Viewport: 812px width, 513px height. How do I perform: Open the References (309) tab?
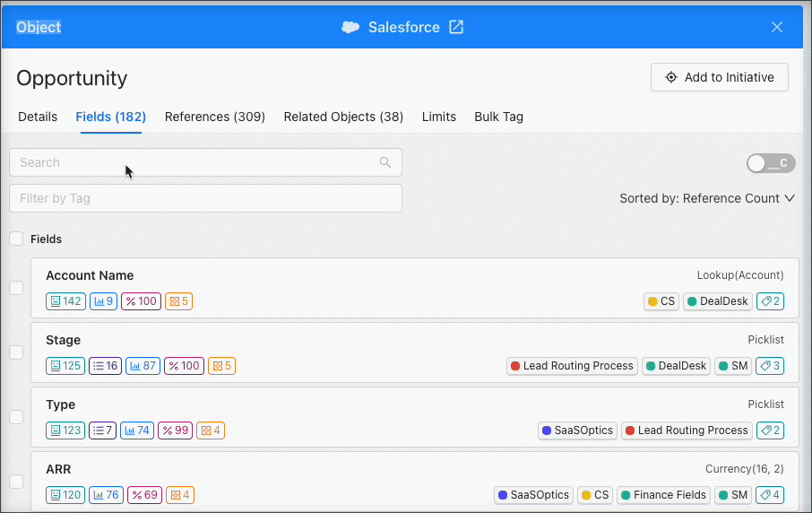pyautogui.click(x=215, y=117)
